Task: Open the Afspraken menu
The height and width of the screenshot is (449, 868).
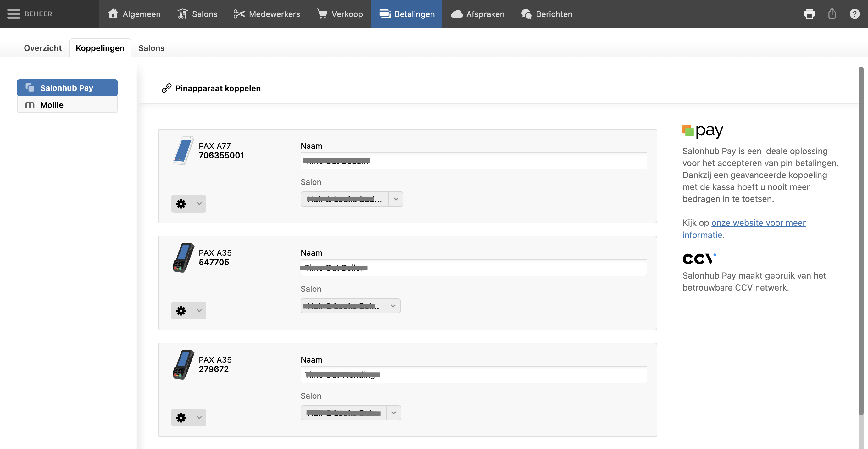Action: [477, 14]
